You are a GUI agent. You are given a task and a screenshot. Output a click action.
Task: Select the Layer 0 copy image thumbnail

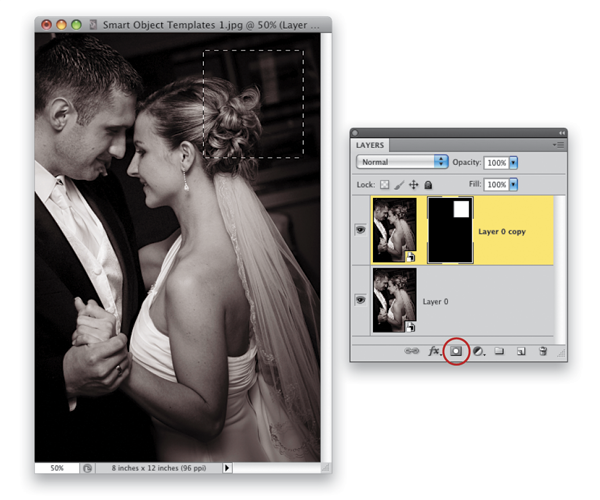click(x=395, y=230)
